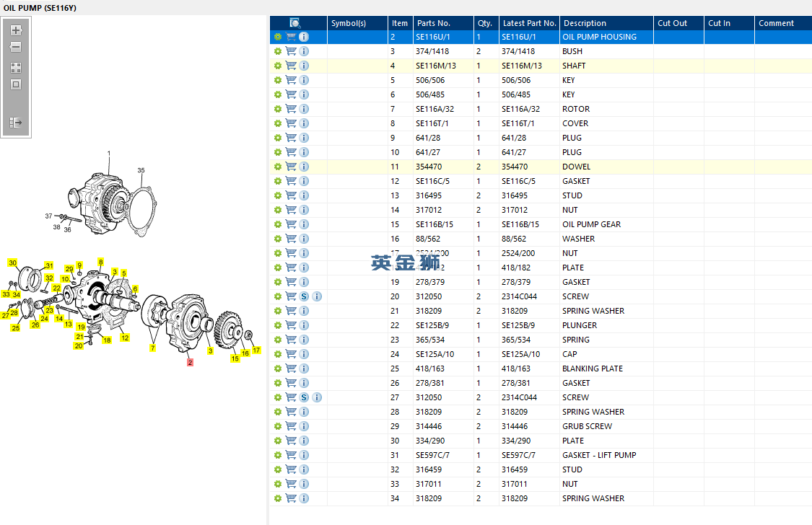Select the "ROTOR" description cell

pyautogui.click(x=606, y=109)
